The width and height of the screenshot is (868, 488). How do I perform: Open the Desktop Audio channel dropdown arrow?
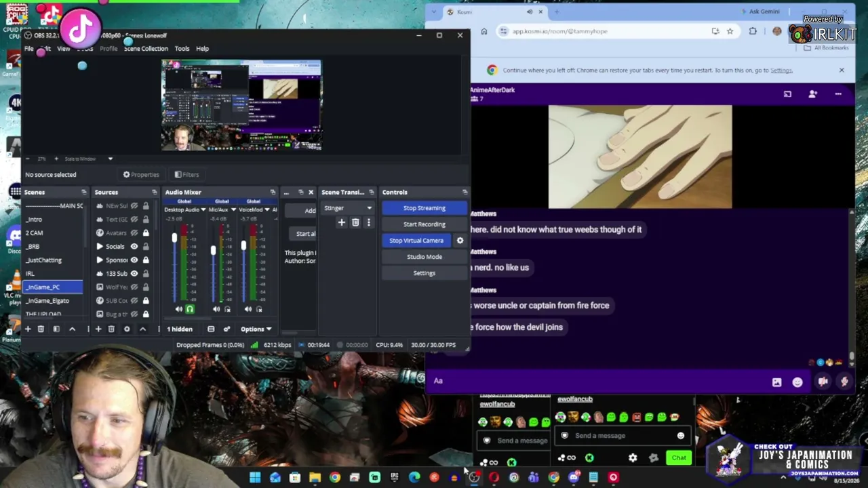pyautogui.click(x=203, y=210)
